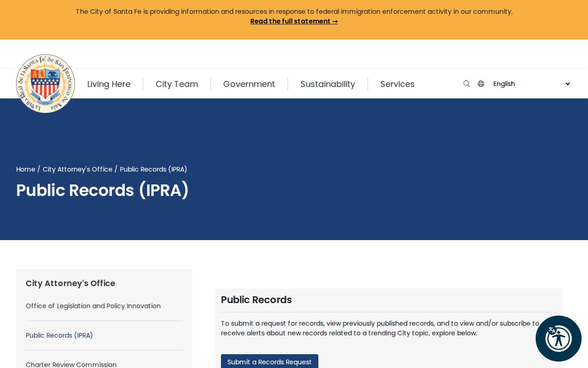Open Charter Review Commission sidebar link

[71, 364]
